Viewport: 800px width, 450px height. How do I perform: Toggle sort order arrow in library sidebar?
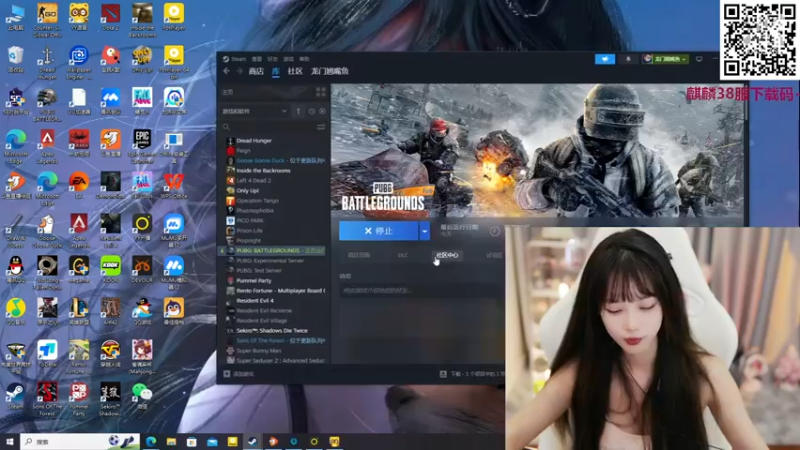click(x=298, y=111)
